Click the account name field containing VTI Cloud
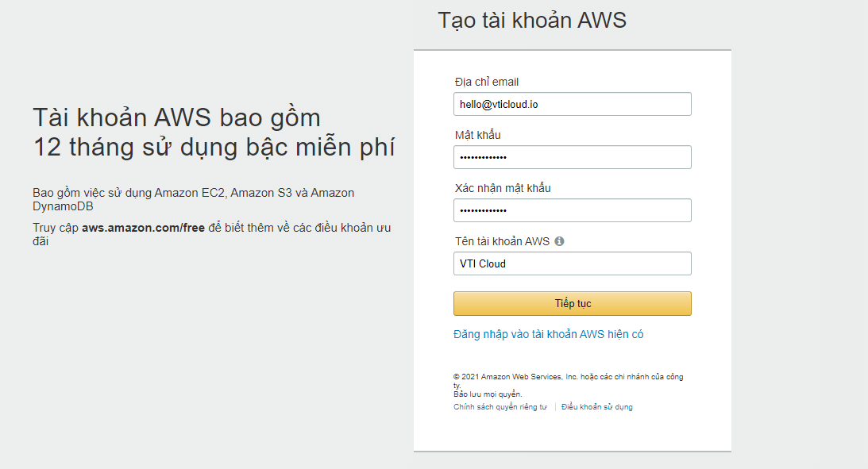Screen dimensions: 868x469 [573, 263]
